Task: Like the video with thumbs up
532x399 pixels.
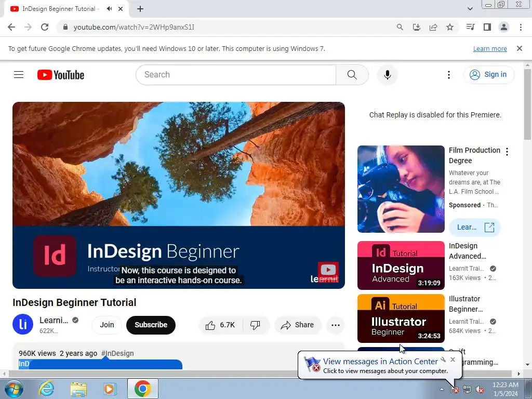Action: (x=220, y=325)
